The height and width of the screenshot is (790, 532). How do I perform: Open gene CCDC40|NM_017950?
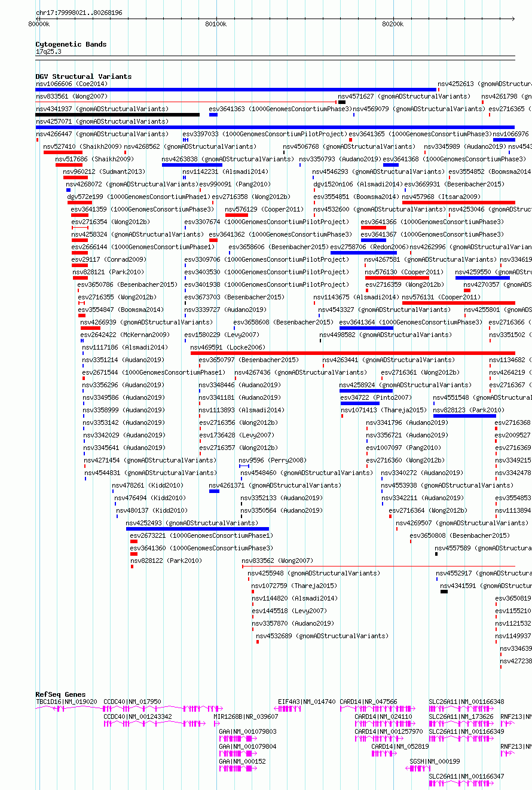pyautogui.click(x=132, y=702)
